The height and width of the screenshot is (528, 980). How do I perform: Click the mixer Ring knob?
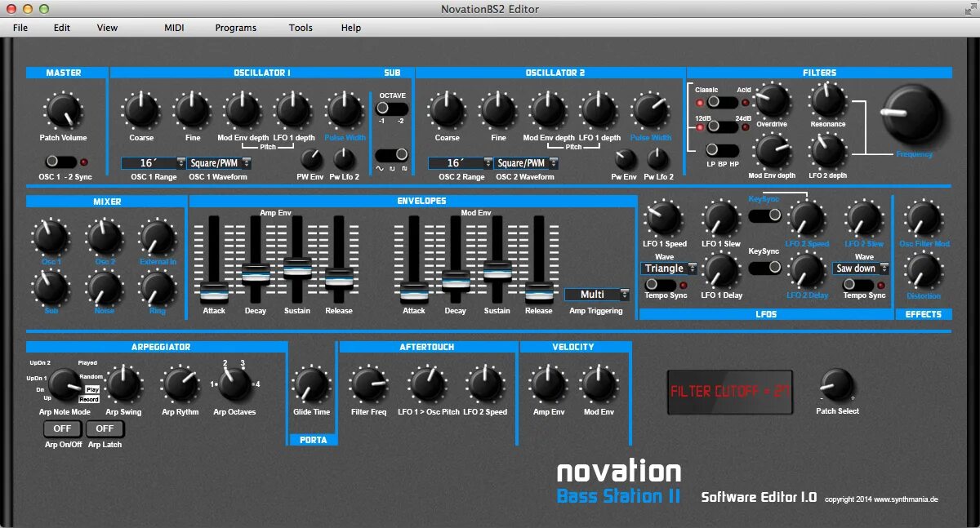(x=157, y=288)
